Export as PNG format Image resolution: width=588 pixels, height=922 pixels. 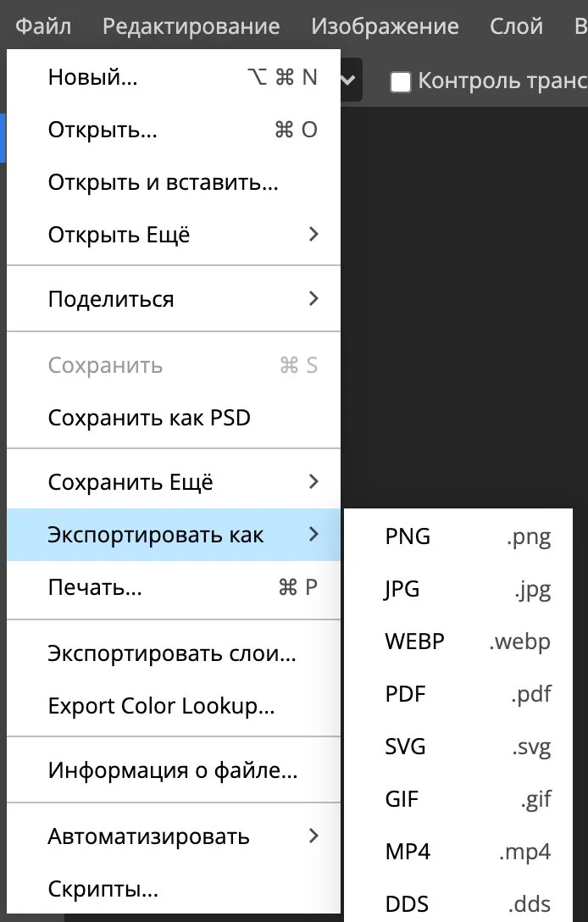[x=458, y=536]
